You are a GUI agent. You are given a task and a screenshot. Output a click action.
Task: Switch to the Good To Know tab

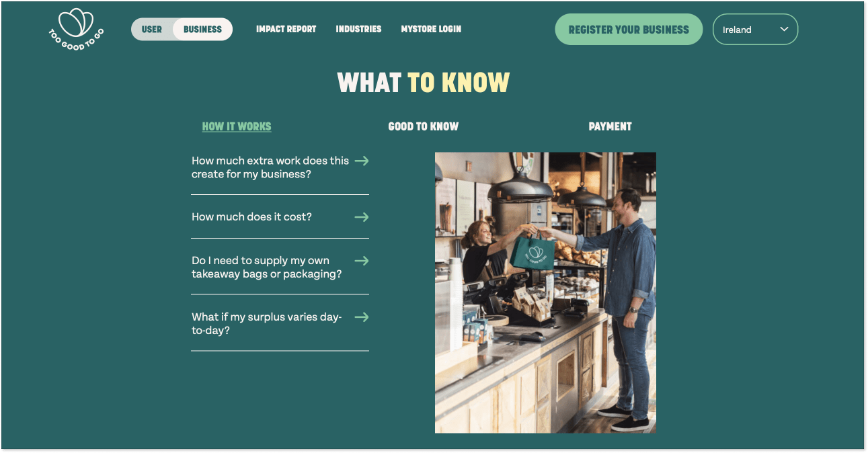tap(424, 126)
